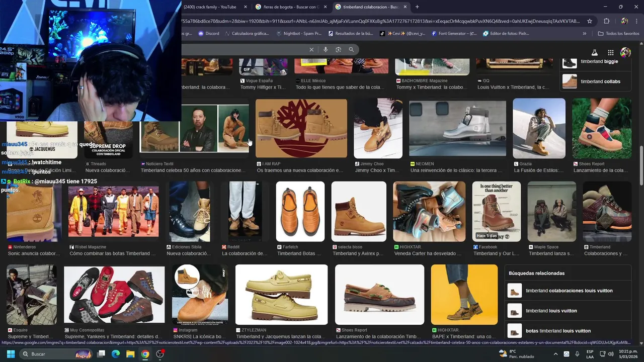Open the Risbel Magazine runway image
Screen dimensions: 644x362
[113, 211]
